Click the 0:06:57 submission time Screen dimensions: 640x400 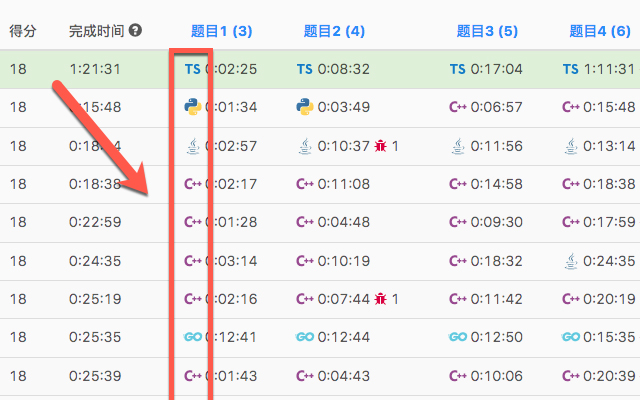(x=496, y=107)
